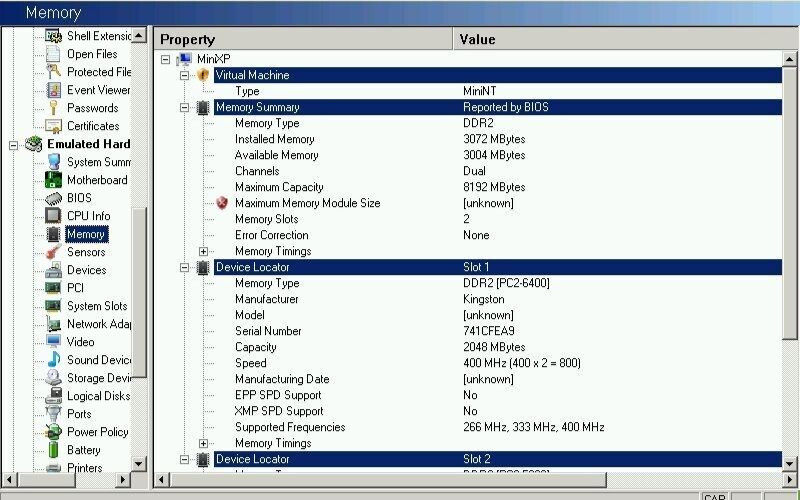Image resolution: width=800 pixels, height=500 pixels.
Task: Open the Motherboard icon
Action: point(53,180)
